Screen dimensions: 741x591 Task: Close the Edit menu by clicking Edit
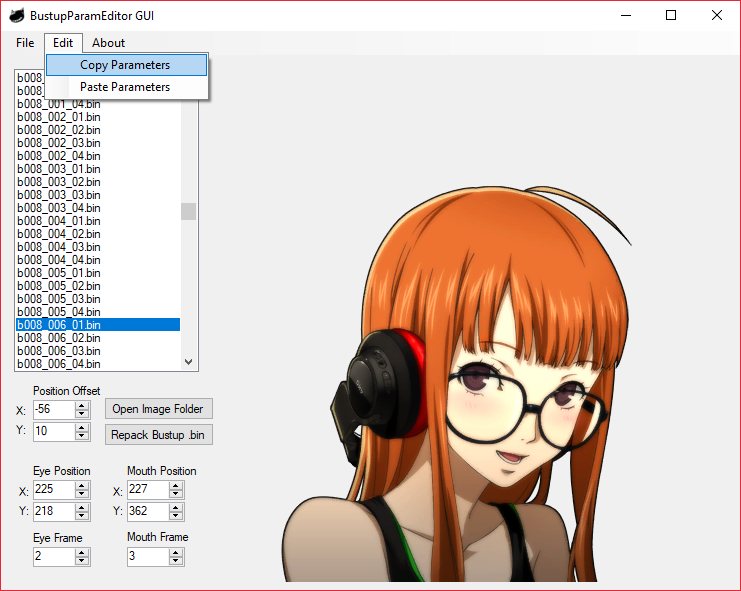point(63,43)
